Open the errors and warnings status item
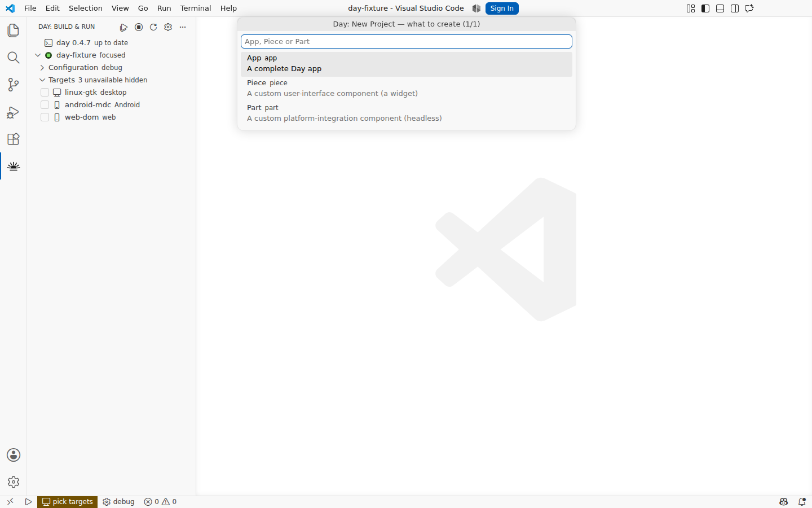 pos(160,502)
